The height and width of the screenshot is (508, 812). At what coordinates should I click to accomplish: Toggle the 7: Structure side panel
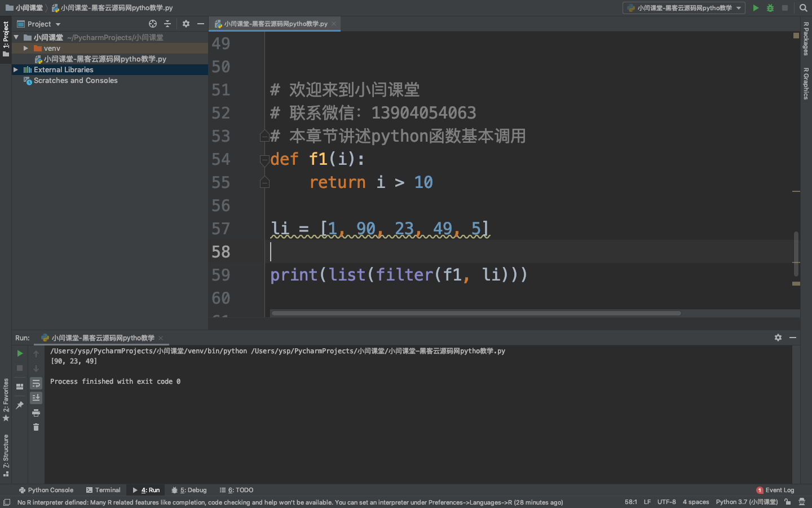(6, 455)
